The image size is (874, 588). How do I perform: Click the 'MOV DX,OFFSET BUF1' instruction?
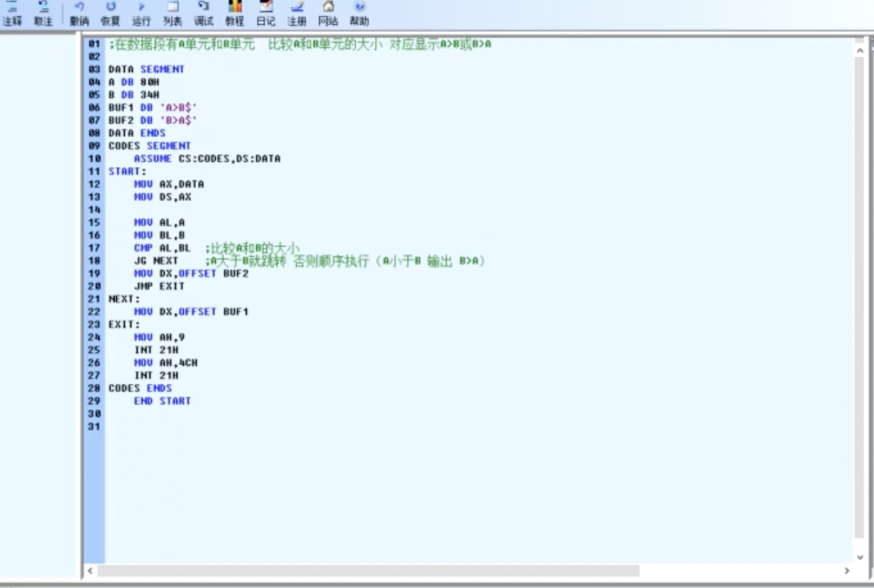coord(191,311)
